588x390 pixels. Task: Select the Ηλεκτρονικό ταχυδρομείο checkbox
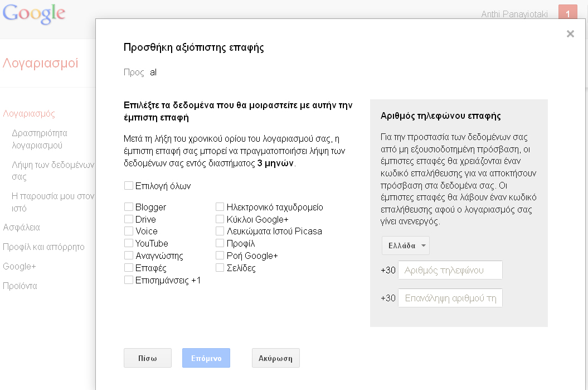pos(220,207)
